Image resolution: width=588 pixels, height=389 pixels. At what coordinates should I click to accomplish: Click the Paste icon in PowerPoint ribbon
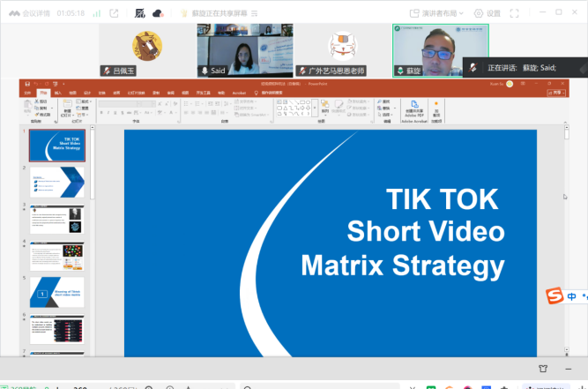tap(29, 107)
